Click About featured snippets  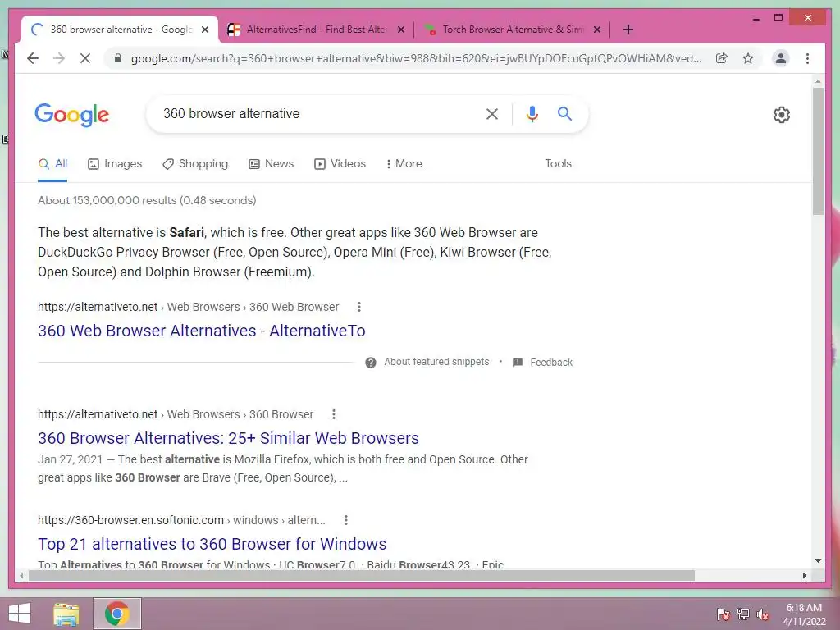[436, 362]
